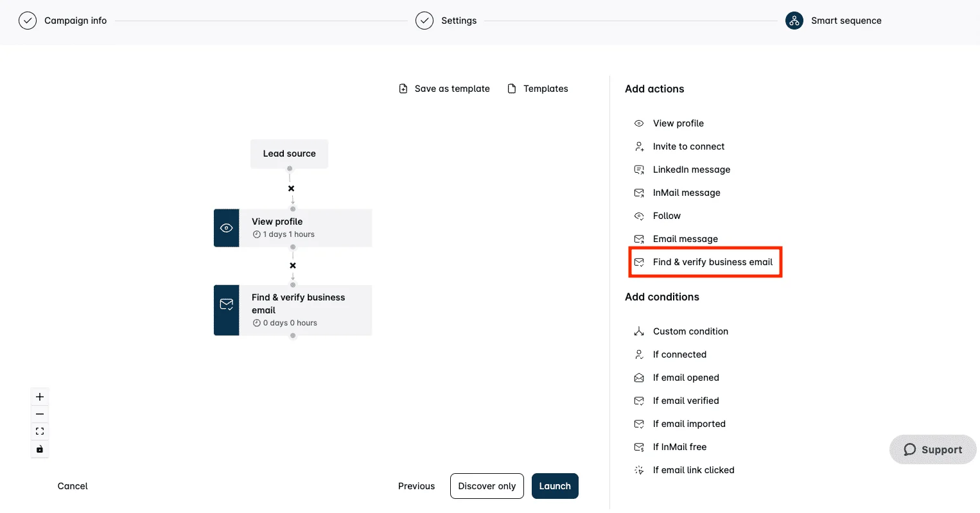Screen dimensions: 980x513
Task: Click Cancel
Action: 73,486
